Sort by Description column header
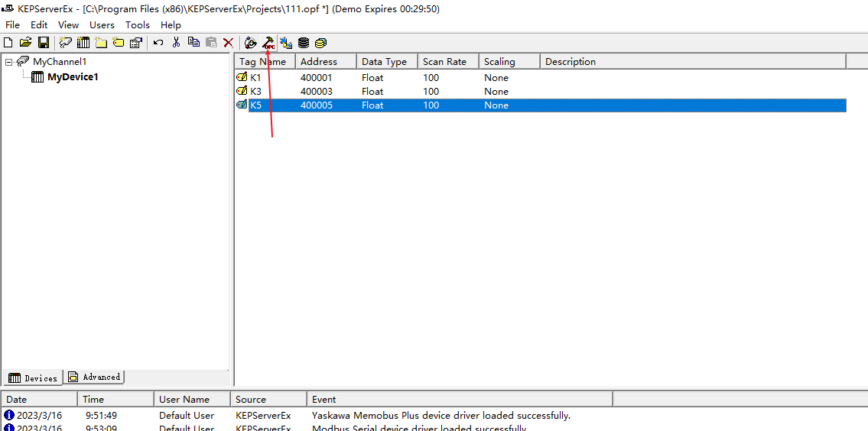868x431 pixels. [693, 61]
